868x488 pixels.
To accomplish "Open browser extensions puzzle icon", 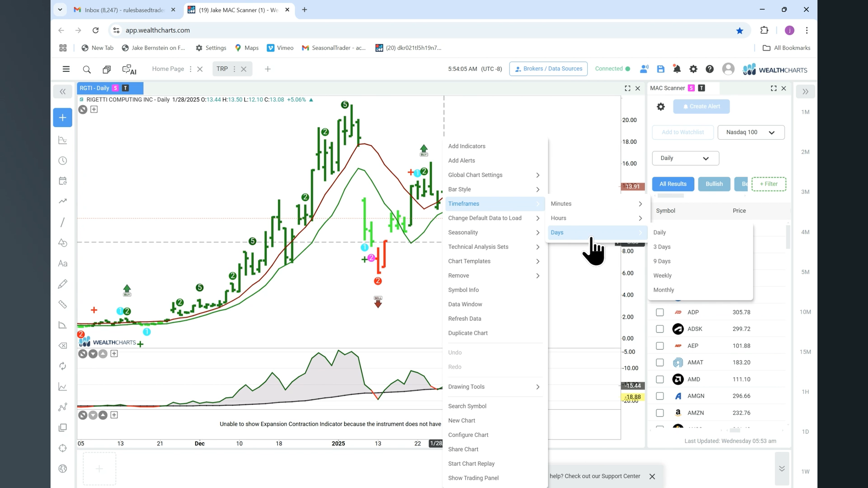I will (764, 30).
